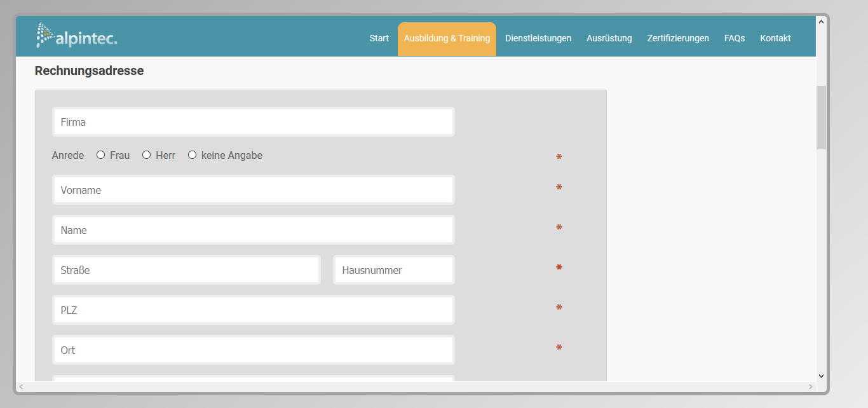Focus the Ort input field
The image size is (868, 408).
254,350
